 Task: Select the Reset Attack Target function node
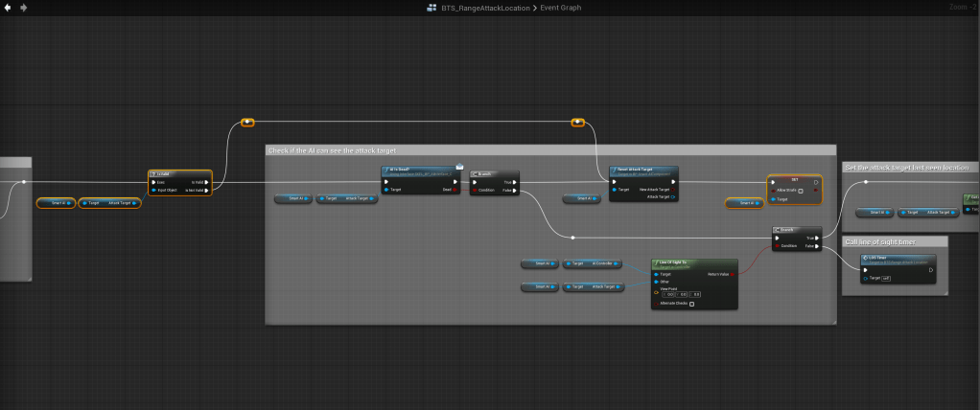(x=642, y=171)
